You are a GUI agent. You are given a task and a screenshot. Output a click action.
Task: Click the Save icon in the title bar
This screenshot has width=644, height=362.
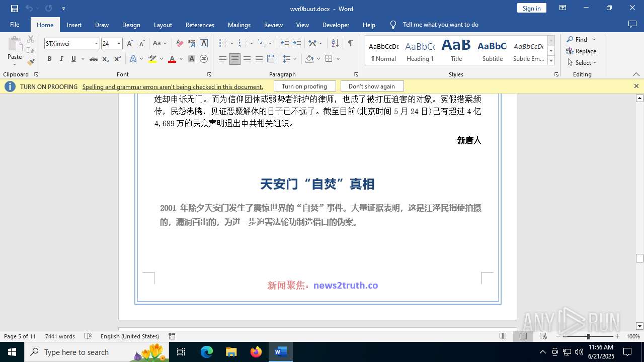click(x=15, y=9)
